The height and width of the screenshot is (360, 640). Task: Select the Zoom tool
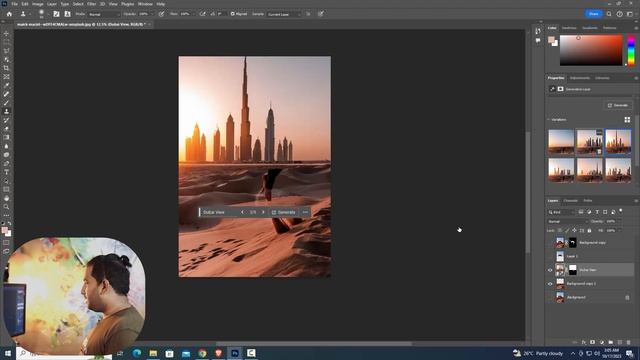pyautogui.click(x=6, y=207)
